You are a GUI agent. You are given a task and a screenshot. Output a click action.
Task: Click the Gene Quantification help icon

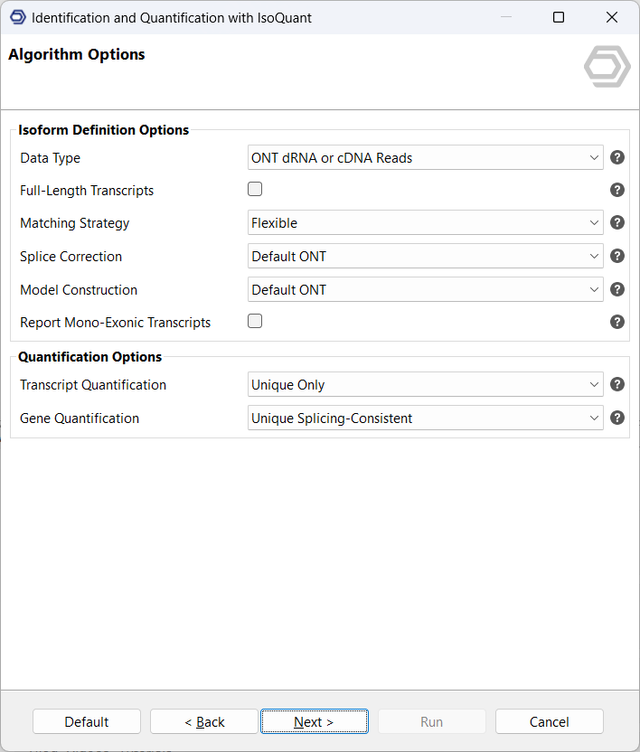(x=617, y=418)
